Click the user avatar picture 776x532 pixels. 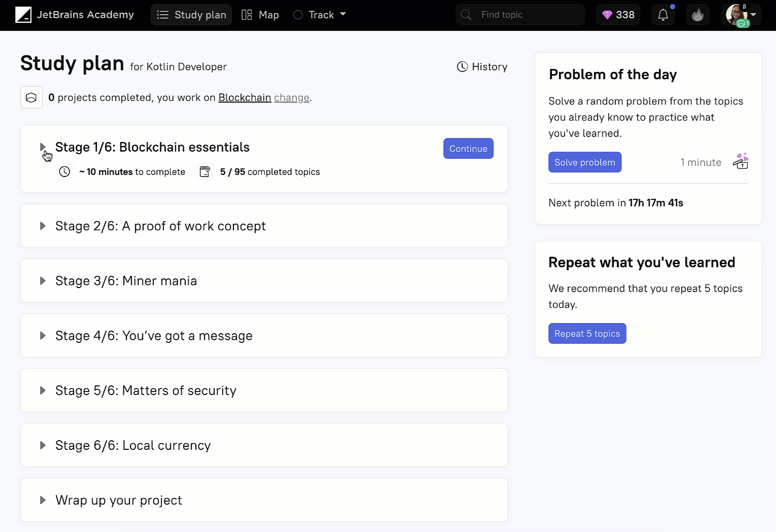(736, 14)
